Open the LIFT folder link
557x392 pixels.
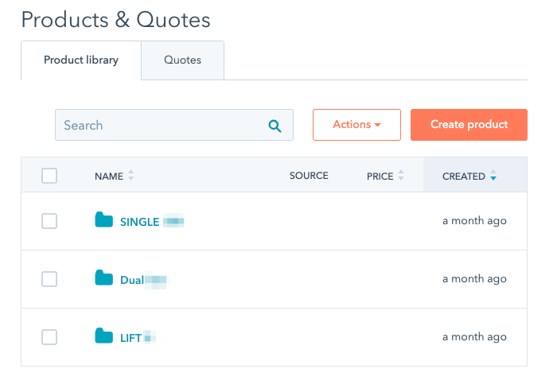(130, 338)
